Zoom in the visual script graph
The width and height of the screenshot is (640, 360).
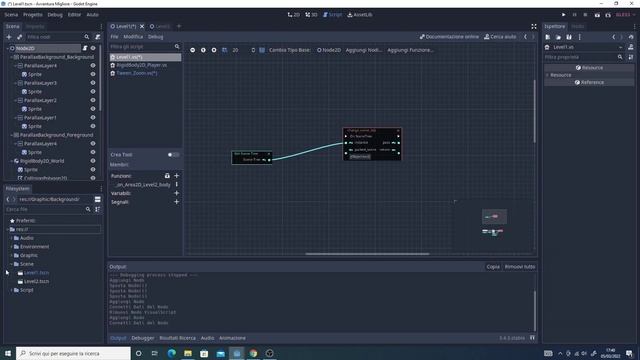click(214, 50)
